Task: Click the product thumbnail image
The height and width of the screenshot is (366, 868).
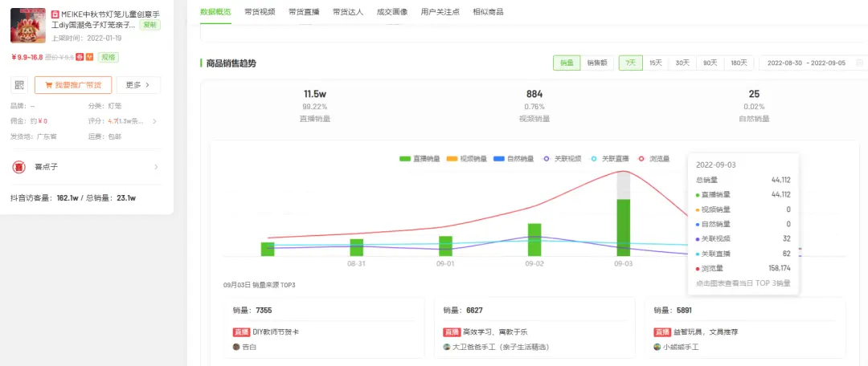Action: [28, 25]
